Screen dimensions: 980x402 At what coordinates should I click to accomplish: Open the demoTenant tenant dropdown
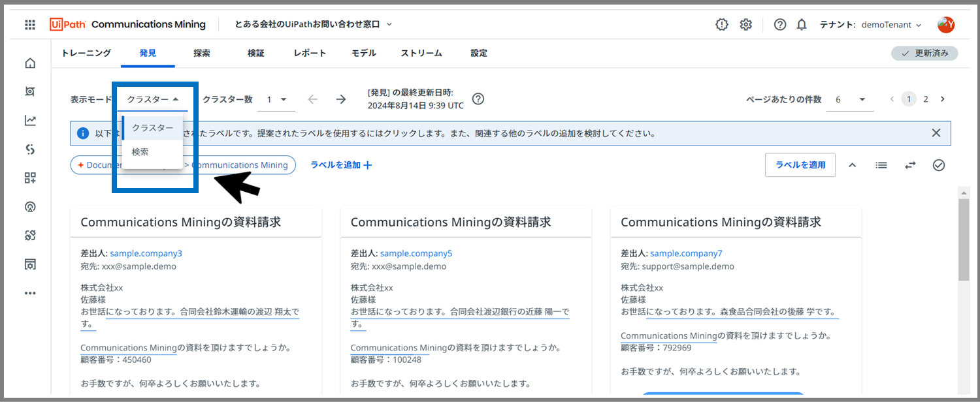pyautogui.click(x=891, y=25)
